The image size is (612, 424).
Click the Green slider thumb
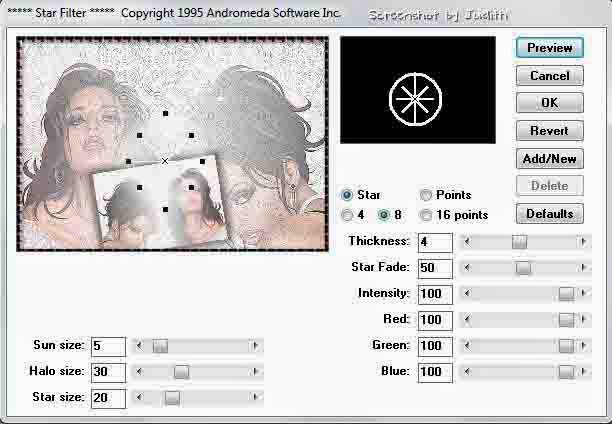[566, 346]
